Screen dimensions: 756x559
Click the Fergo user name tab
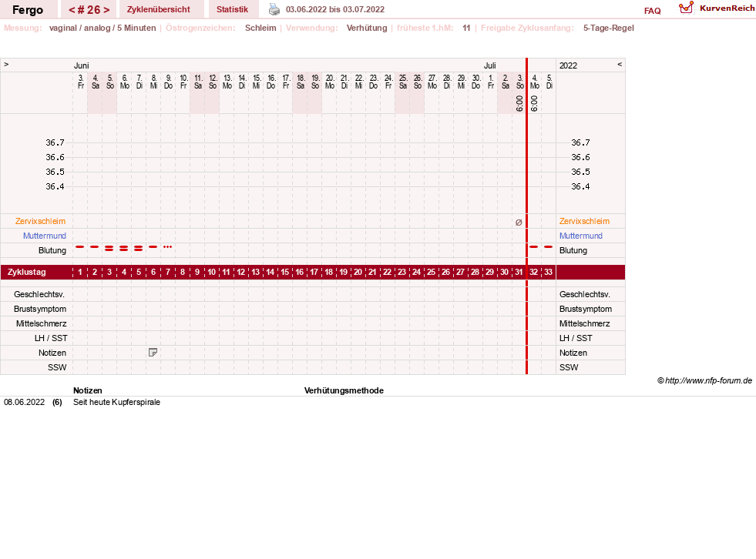tap(28, 10)
